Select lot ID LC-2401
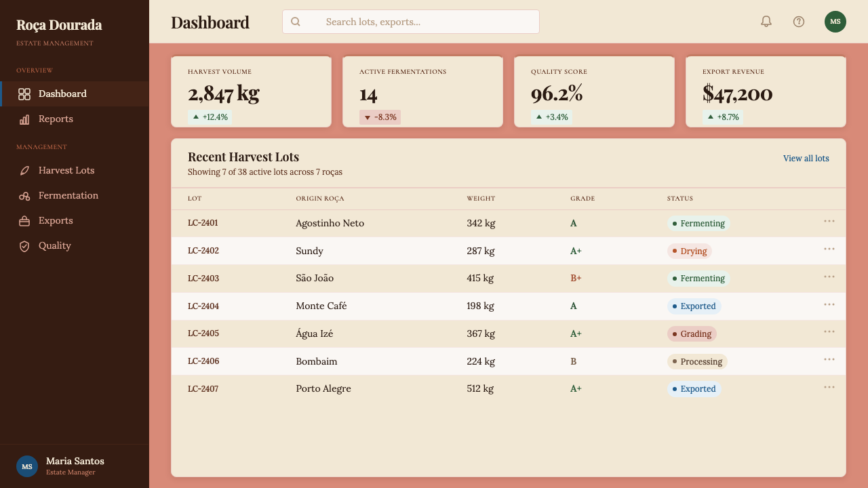 (x=203, y=223)
